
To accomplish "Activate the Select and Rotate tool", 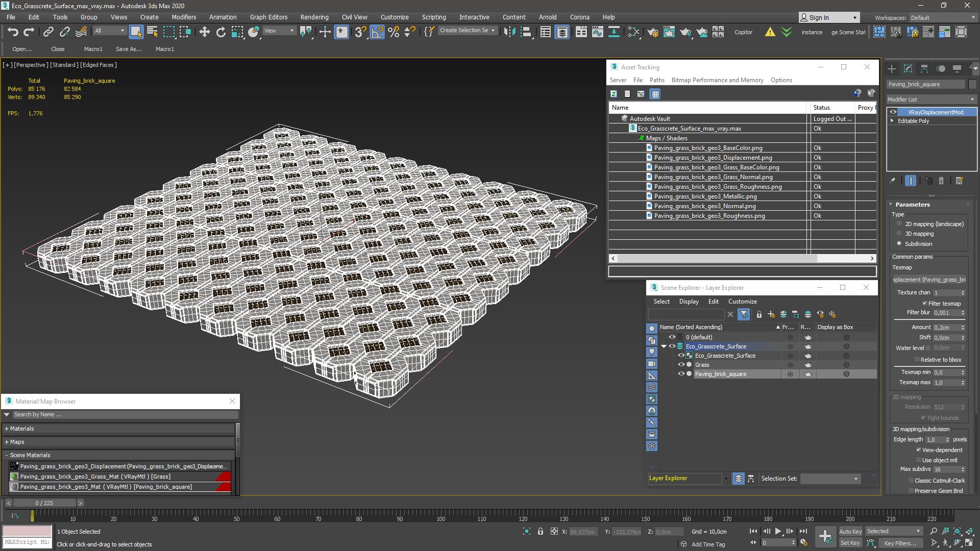I will point(221,32).
